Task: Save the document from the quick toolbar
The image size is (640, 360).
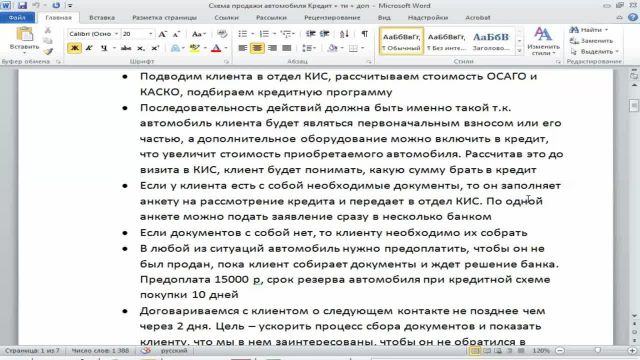Action: pos(22,6)
